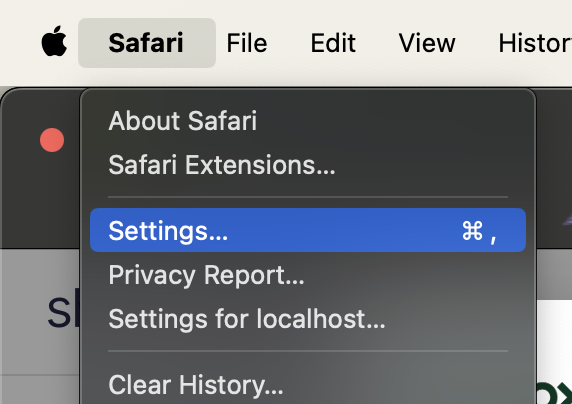Screen dimensions: 572x404
Task: Open the Apple menu
Action: point(54,41)
